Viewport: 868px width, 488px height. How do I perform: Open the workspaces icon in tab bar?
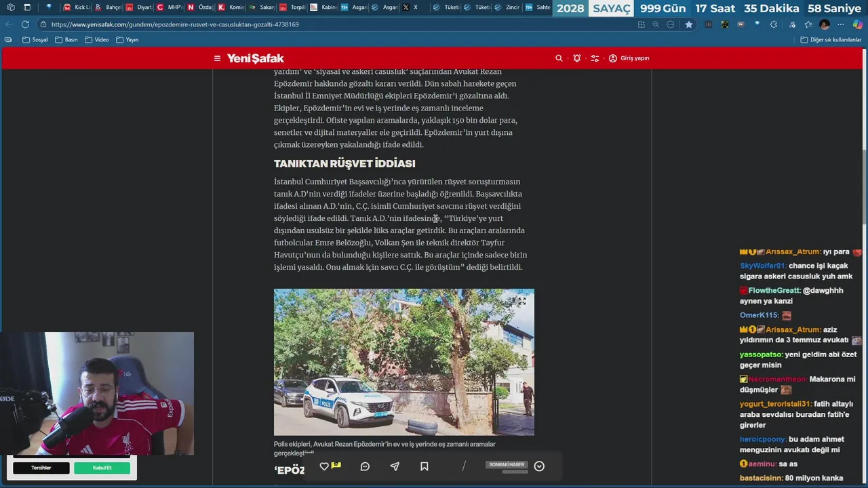click(x=10, y=7)
